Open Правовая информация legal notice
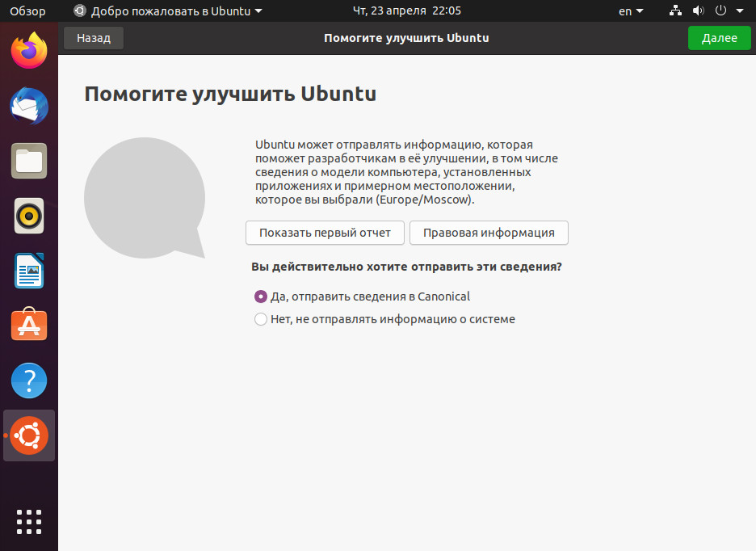 tap(489, 233)
